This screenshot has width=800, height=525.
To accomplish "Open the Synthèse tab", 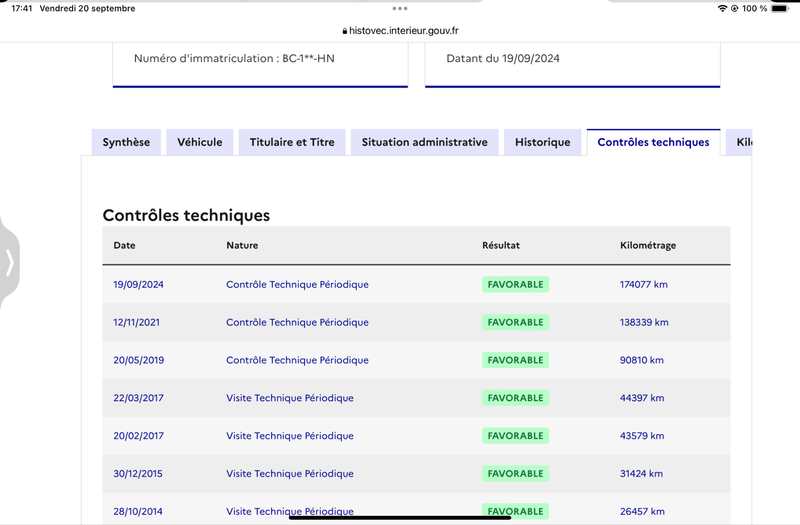I will [126, 142].
